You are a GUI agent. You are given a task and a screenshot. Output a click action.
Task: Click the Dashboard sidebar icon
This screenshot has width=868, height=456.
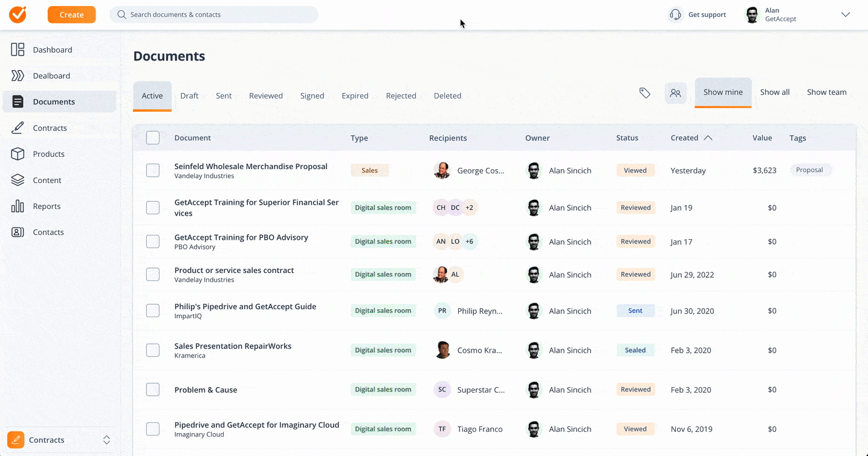[x=18, y=50]
